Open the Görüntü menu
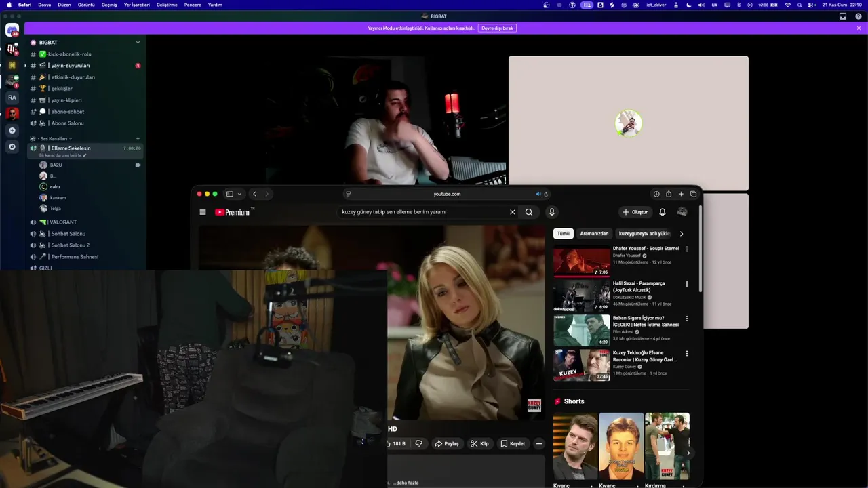This screenshot has height=488, width=868. (86, 5)
